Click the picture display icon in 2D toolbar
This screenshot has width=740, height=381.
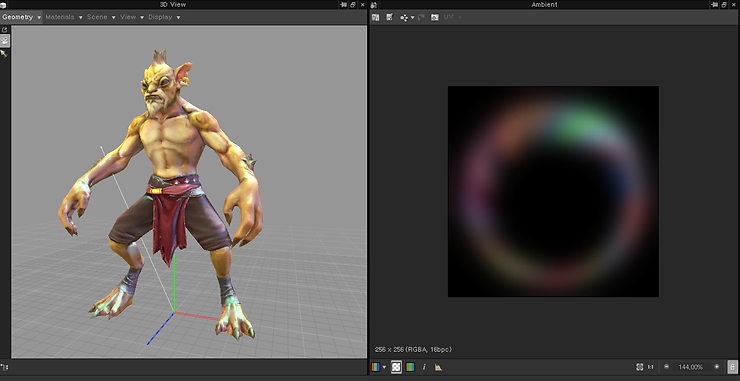click(x=435, y=17)
